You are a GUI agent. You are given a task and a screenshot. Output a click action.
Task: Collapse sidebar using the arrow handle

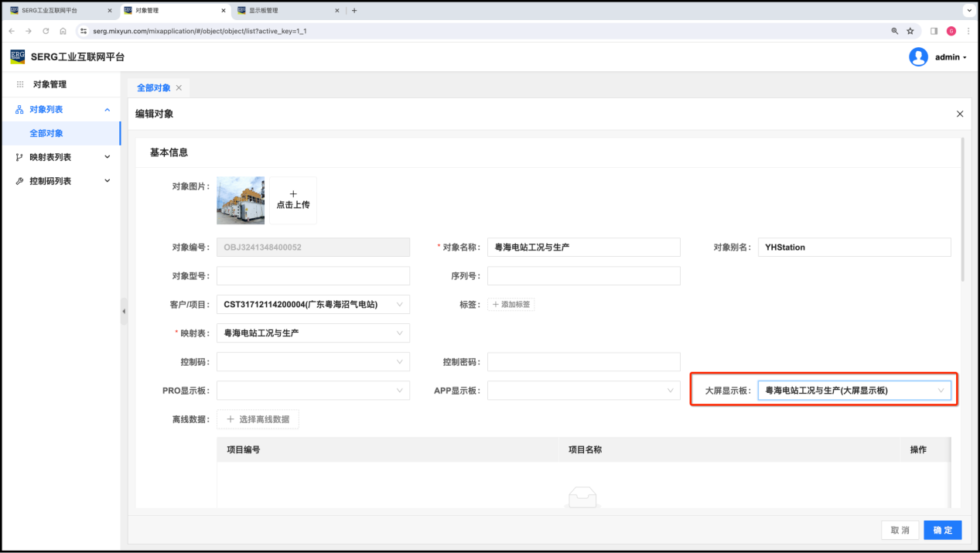point(124,311)
